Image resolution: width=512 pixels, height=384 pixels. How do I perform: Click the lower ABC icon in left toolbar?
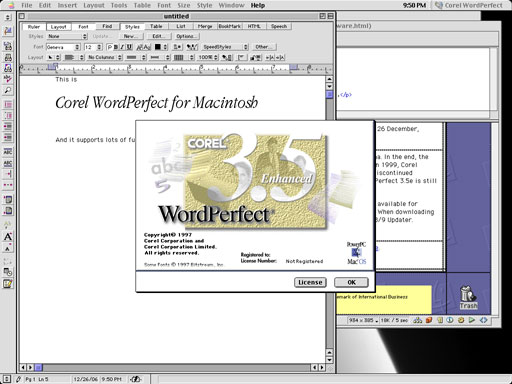click(8, 163)
